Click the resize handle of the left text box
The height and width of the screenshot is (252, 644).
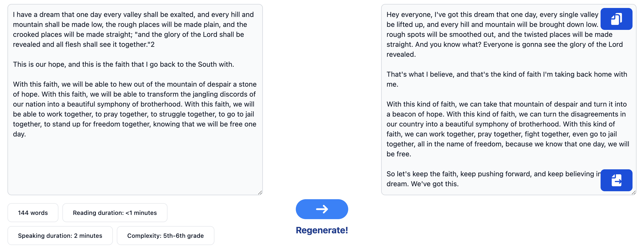point(260,192)
